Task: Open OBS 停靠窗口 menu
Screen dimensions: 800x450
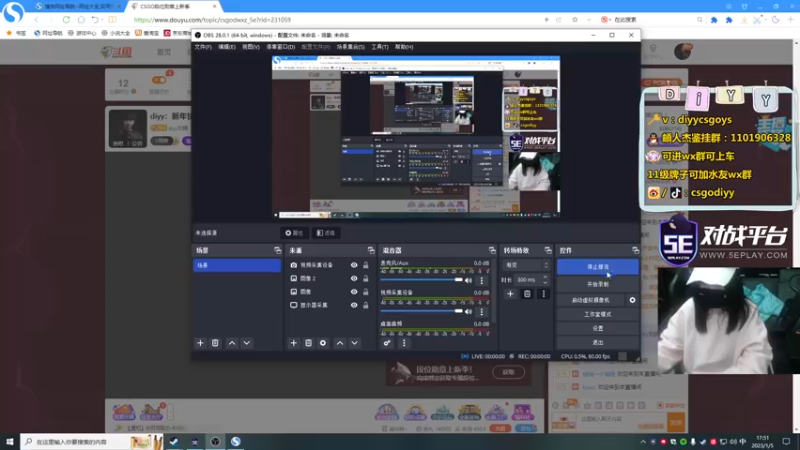Action: [x=281, y=47]
